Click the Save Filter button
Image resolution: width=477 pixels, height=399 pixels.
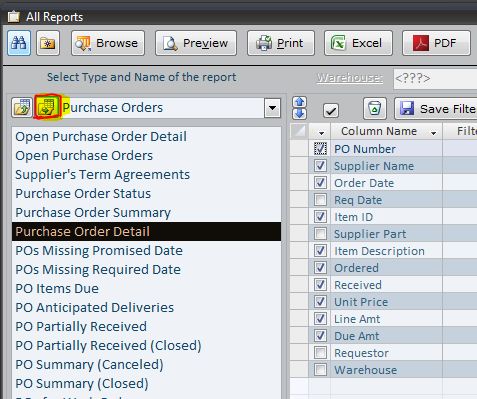tap(436, 109)
